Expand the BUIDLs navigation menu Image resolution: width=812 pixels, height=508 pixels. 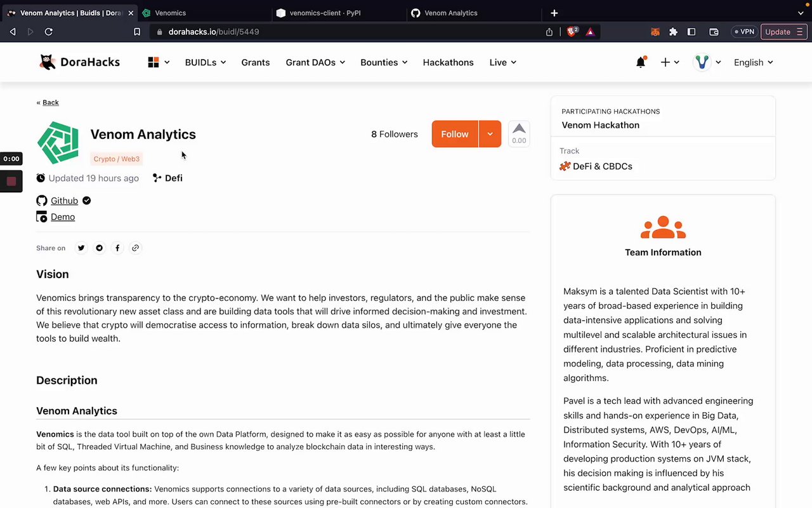tap(205, 62)
